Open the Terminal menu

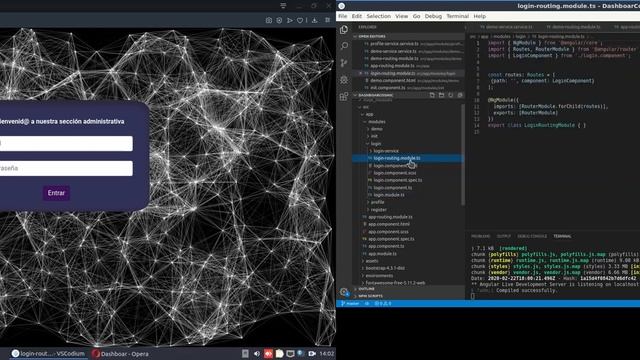pyautogui.click(x=458, y=16)
